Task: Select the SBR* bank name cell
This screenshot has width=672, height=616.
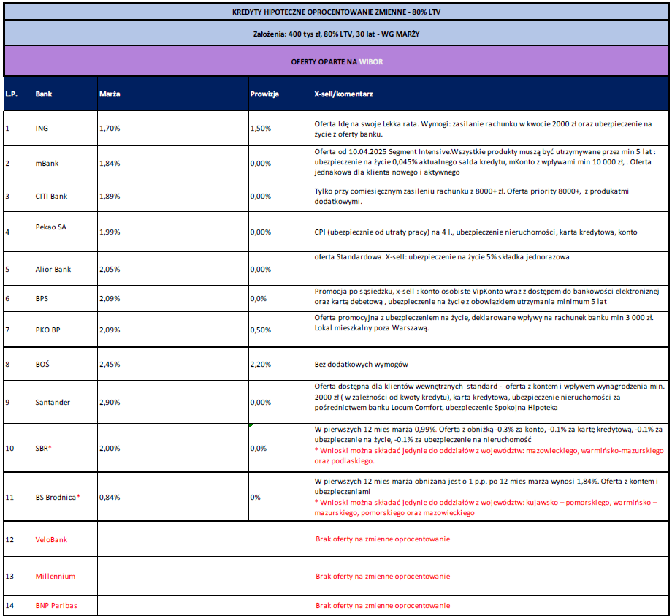Action: 45,448
